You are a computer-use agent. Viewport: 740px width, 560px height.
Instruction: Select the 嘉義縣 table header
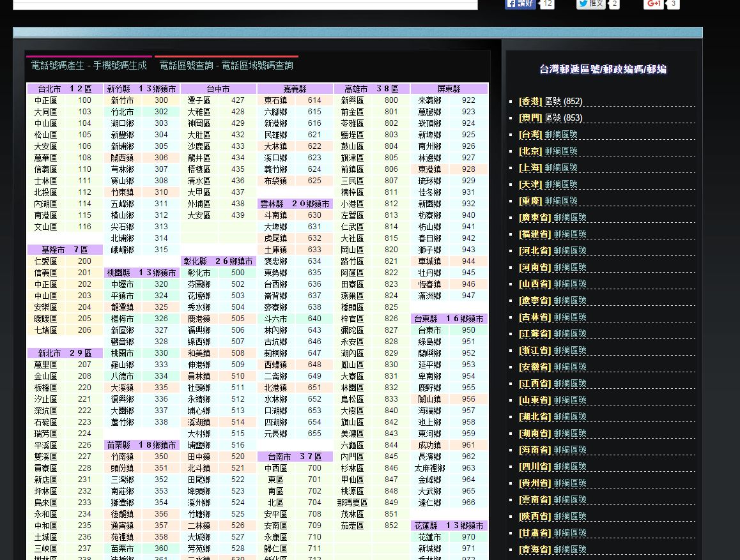click(x=295, y=89)
